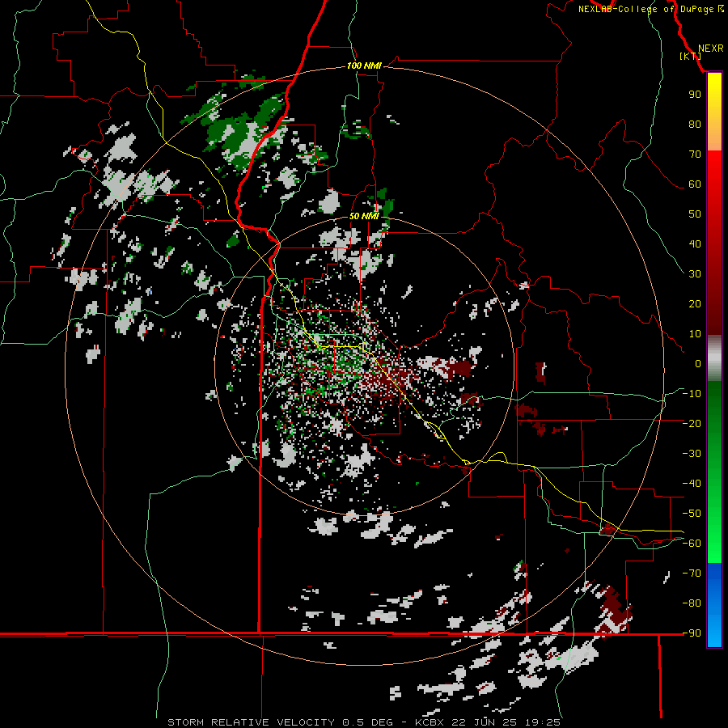Select the green inbound segment of color bar
This screenshot has height=728, width=728.
pos(714,472)
